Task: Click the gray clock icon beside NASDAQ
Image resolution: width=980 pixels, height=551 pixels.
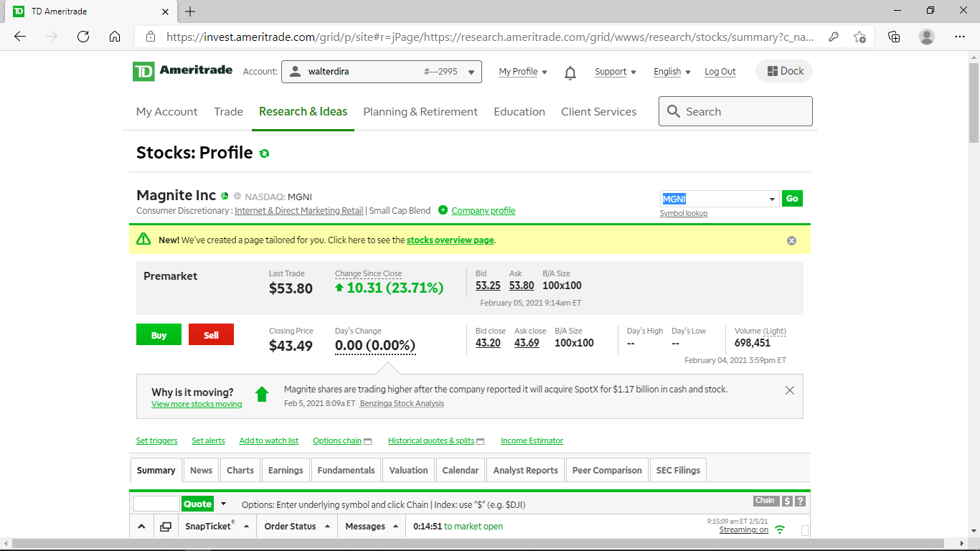Action: pos(237,196)
